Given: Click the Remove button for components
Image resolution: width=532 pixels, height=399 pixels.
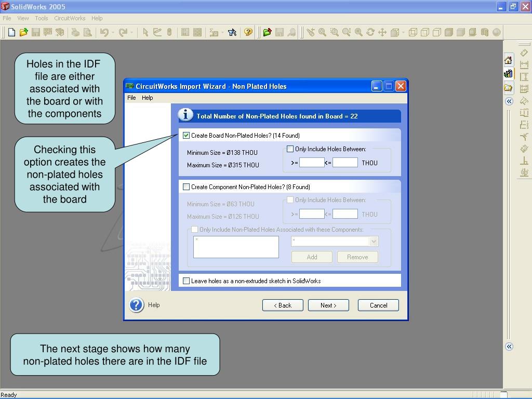Looking at the screenshot, I should (357, 257).
